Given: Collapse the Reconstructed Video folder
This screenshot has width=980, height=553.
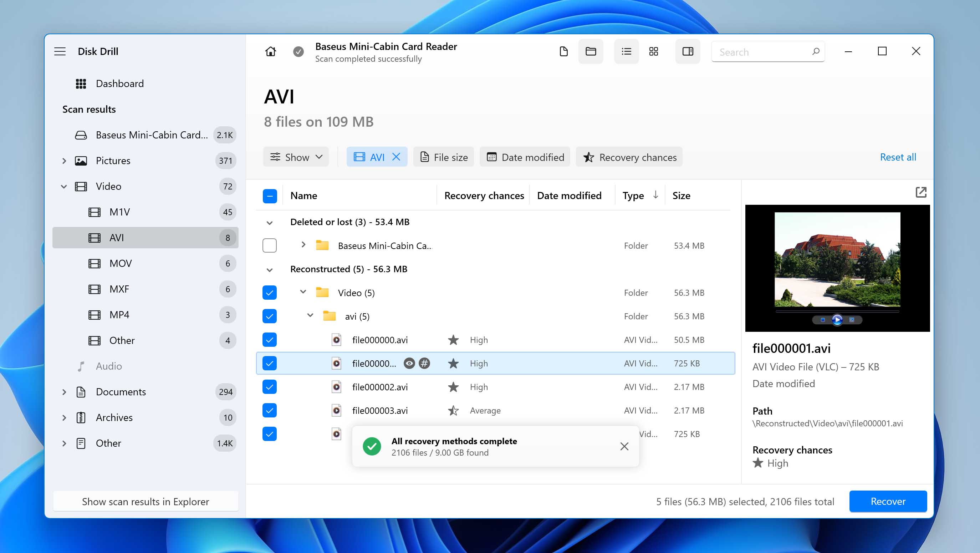Looking at the screenshot, I should [302, 291].
